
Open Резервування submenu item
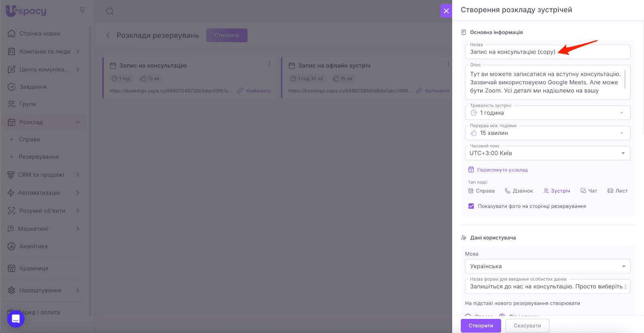[39, 157]
